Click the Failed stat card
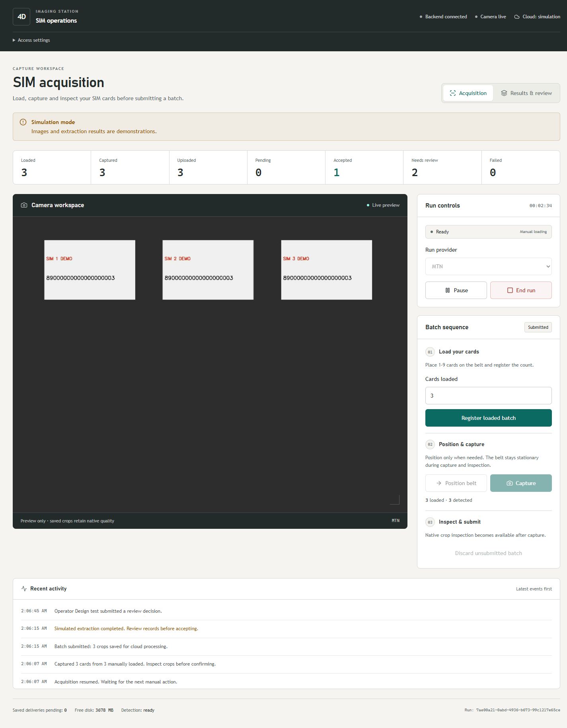The width and height of the screenshot is (567, 728). point(520,167)
